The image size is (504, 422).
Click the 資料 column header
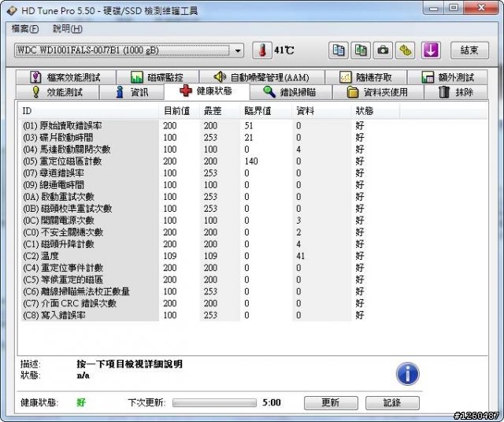[321, 111]
